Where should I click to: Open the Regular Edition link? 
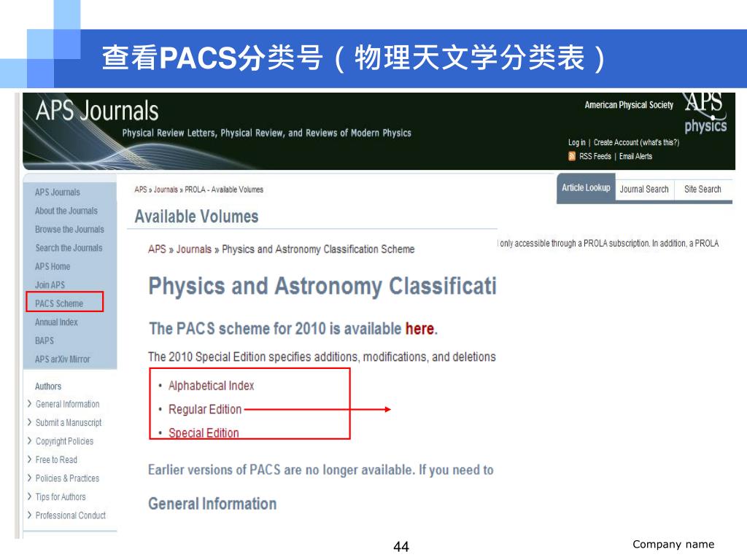tap(205, 410)
